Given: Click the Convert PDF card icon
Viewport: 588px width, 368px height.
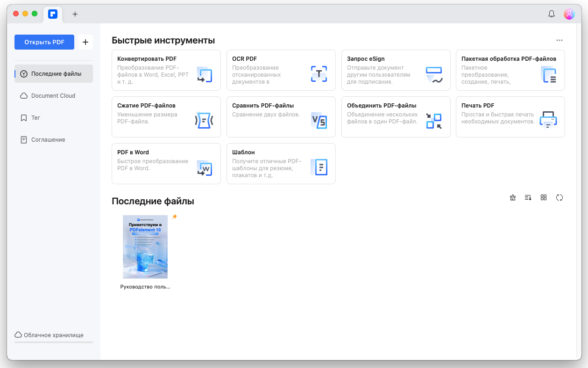Looking at the screenshot, I should pos(204,75).
